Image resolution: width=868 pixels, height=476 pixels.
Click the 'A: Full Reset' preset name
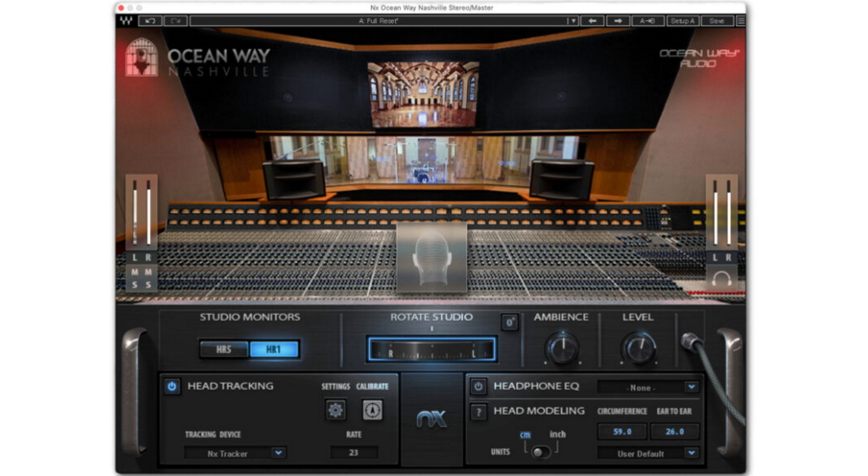(379, 21)
